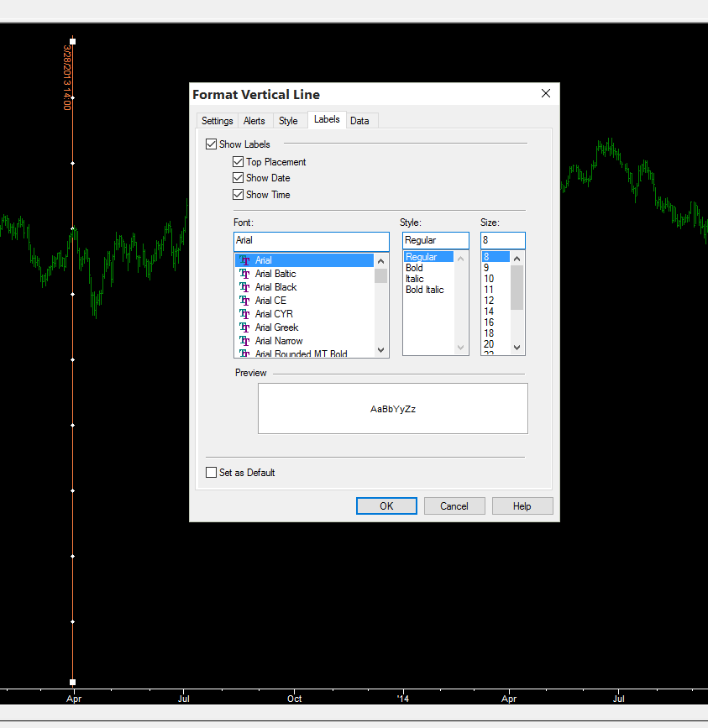This screenshot has width=708, height=728.
Task: Select Arial font in the list
Action: (305, 260)
